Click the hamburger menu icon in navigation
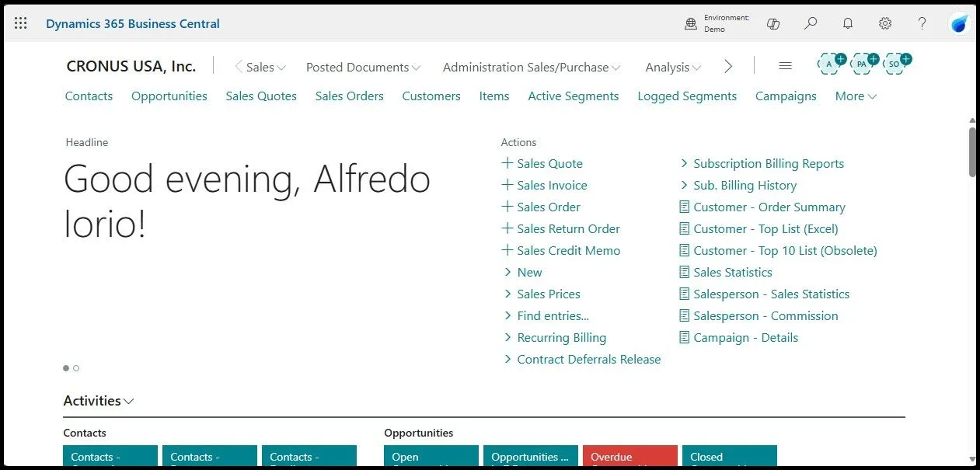Image resolution: width=980 pixels, height=470 pixels. click(785, 67)
